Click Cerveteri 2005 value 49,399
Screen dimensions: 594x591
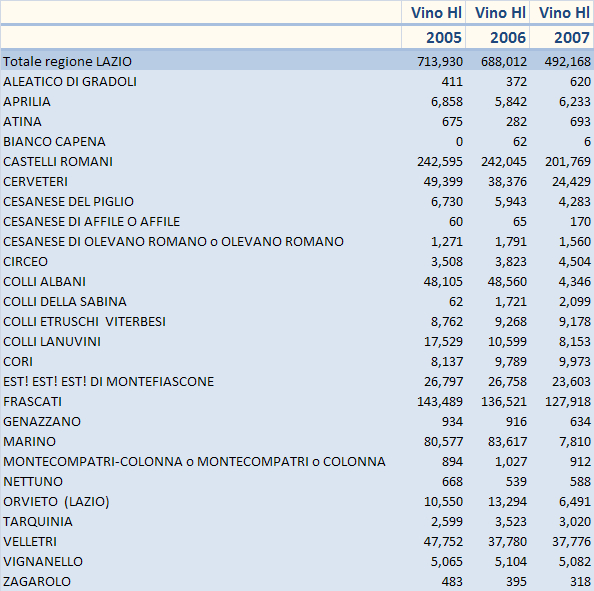click(443, 182)
